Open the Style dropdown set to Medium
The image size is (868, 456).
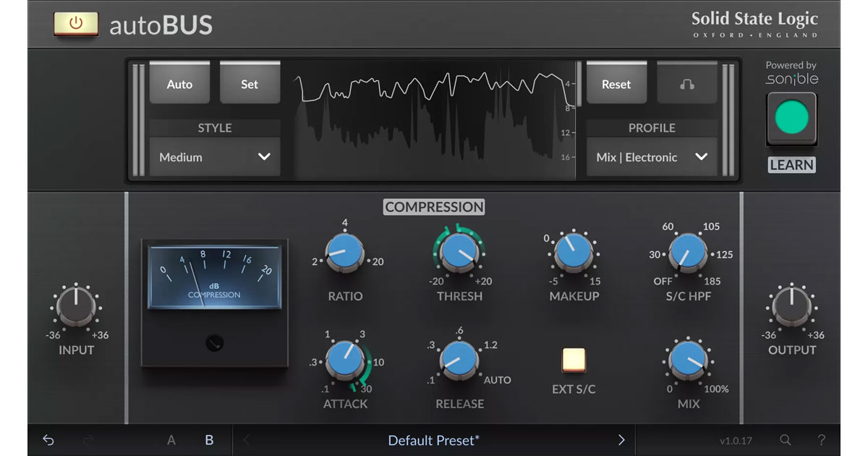(215, 157)
